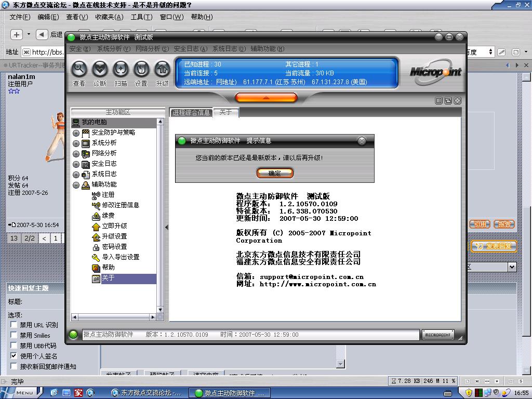Select 导入导出设置 import/export item
532x399 pixels.
(121, 257)
